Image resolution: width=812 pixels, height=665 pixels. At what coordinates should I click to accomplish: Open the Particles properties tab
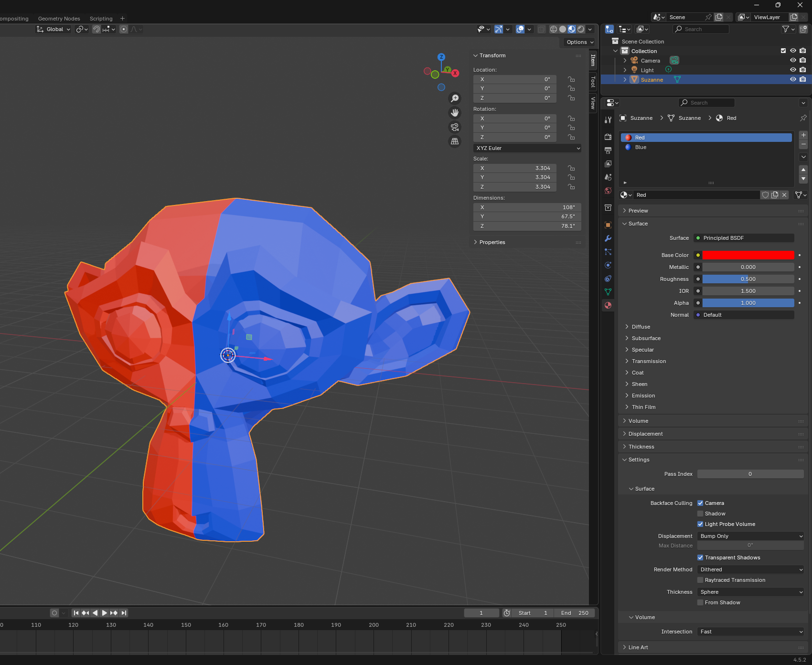pyautogui.click(x=608, y=252)
